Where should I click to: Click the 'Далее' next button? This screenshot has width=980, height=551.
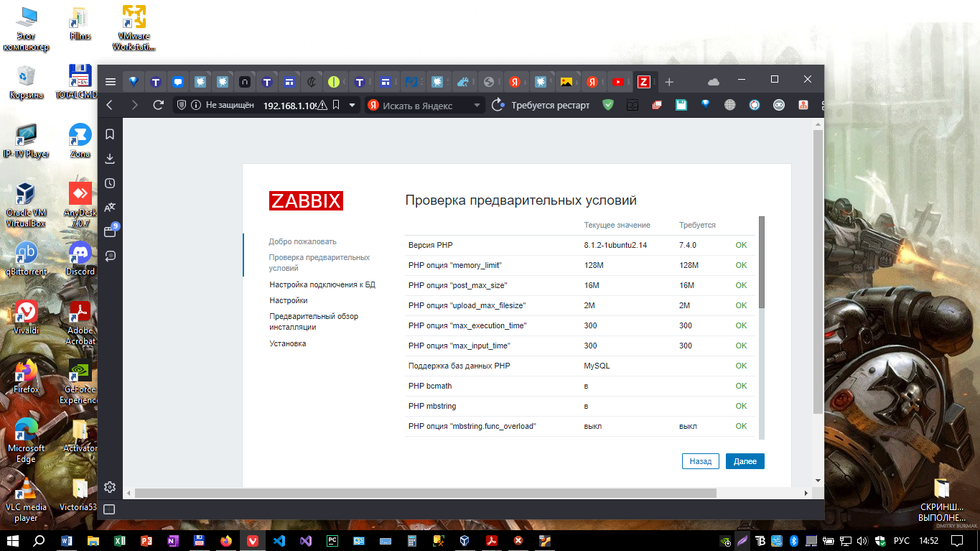[x=745, y=461]
